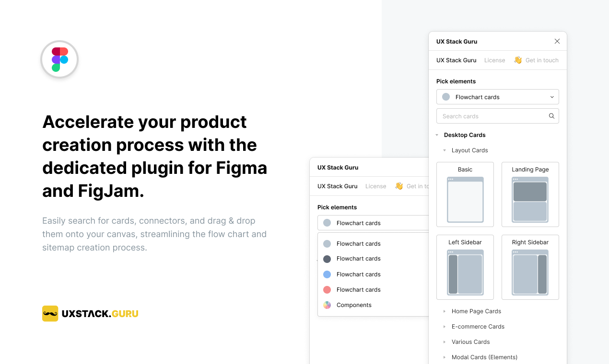609x364 pixels.
Task: Click the Pick elements label in front panel
Action: click(x=456, y=81)
